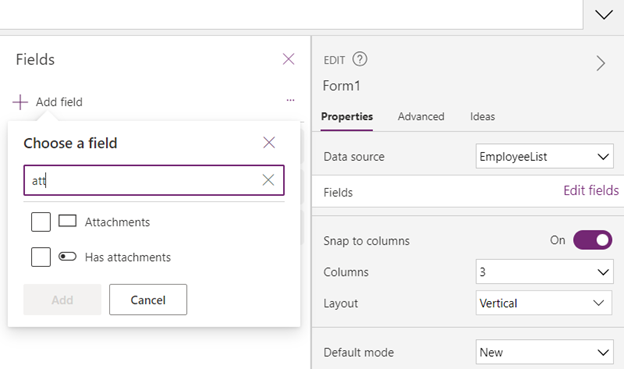Viewport: 624px width, 369px height.
Task: Open the Layout Vertical dropdown
Action: point(544,303)
